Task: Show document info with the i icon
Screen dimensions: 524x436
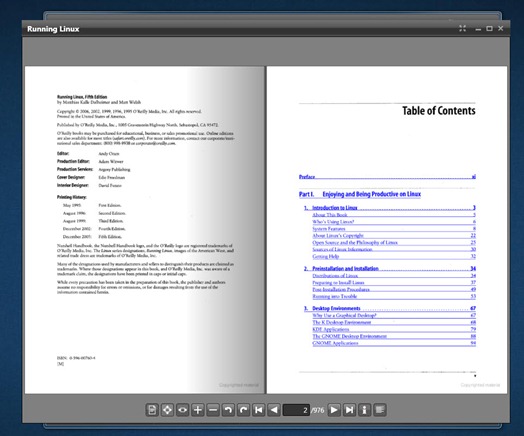Action: [x=365, y=410]
